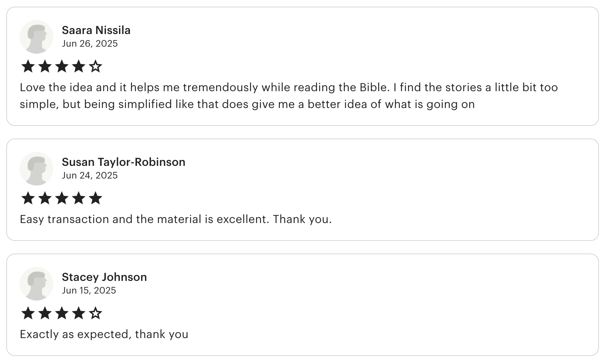The image size is (606, 364).
Task: Select the third star in Susan Taylor-Robinson's rating
Action: (62, 198)
